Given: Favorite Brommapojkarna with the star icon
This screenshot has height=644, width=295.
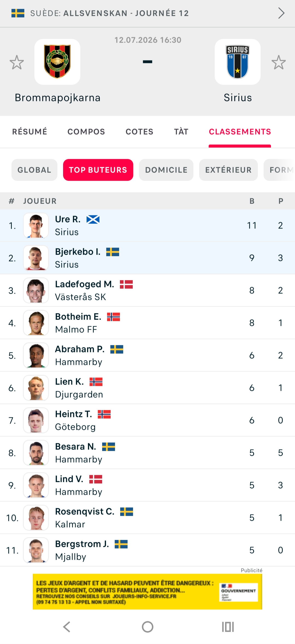Looking at the screenshot, I should [17, 62].
